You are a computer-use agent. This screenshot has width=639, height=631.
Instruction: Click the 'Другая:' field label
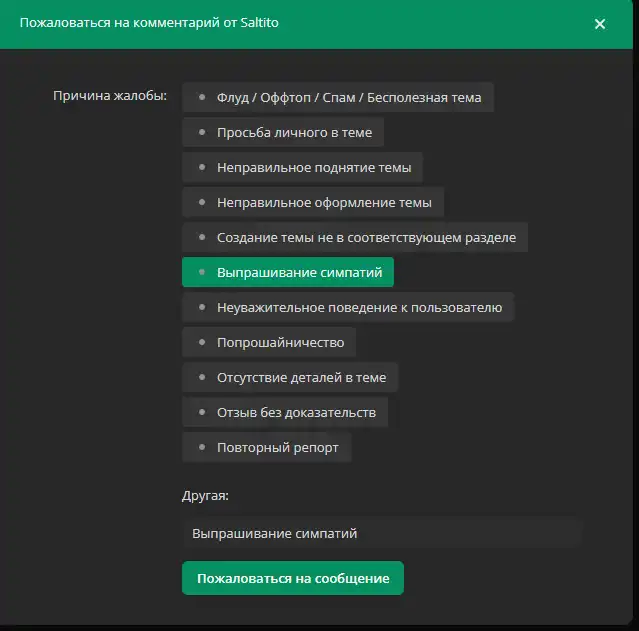click(x=205, y=495)
